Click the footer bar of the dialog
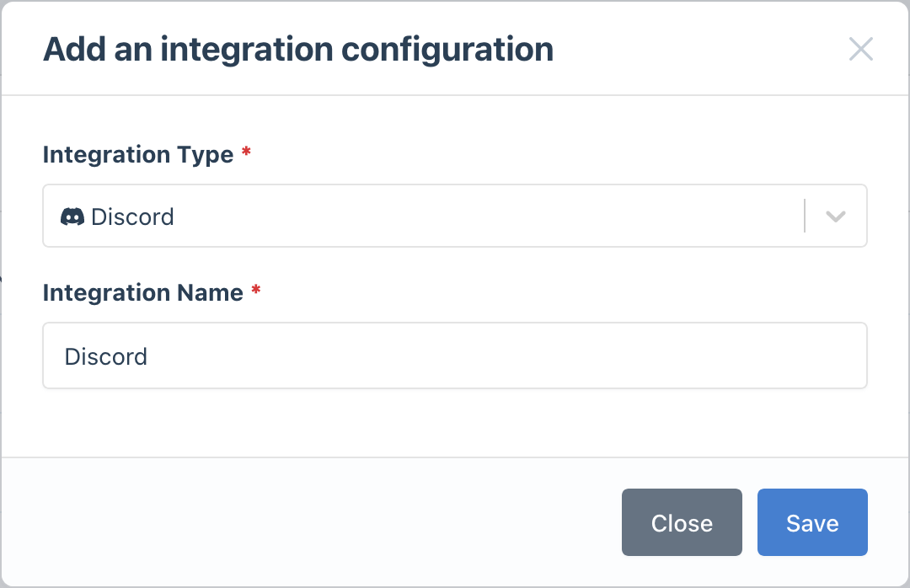The image size is (910, 588). (x=337, y=522)
